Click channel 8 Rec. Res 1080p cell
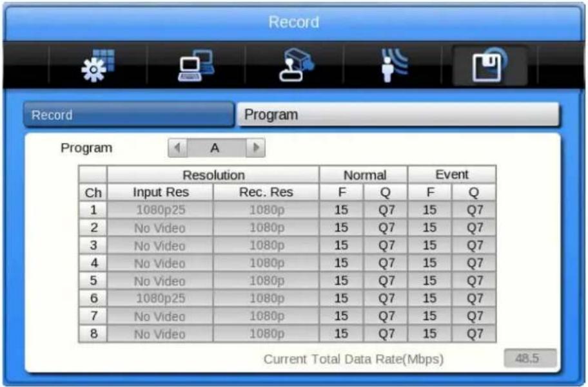The image size is (588, 387). [266, 334]
